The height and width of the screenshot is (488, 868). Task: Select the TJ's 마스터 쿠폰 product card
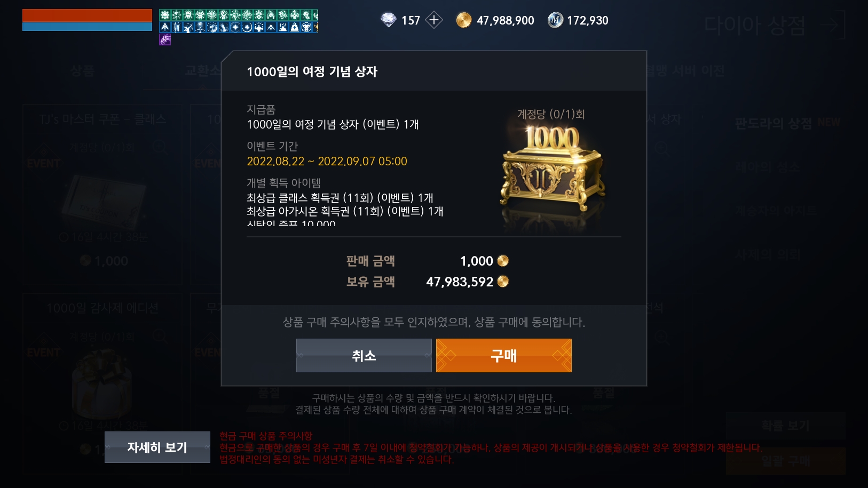click(x=102, y=194)
